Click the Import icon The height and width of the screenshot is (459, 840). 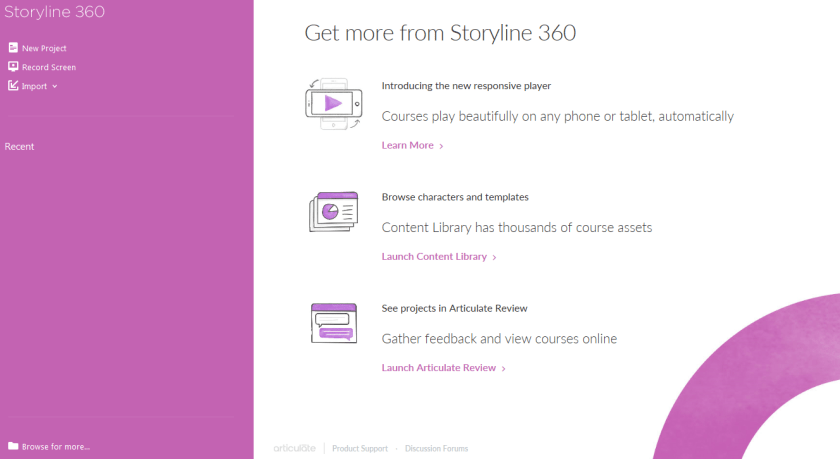click(x=13, y=86)
